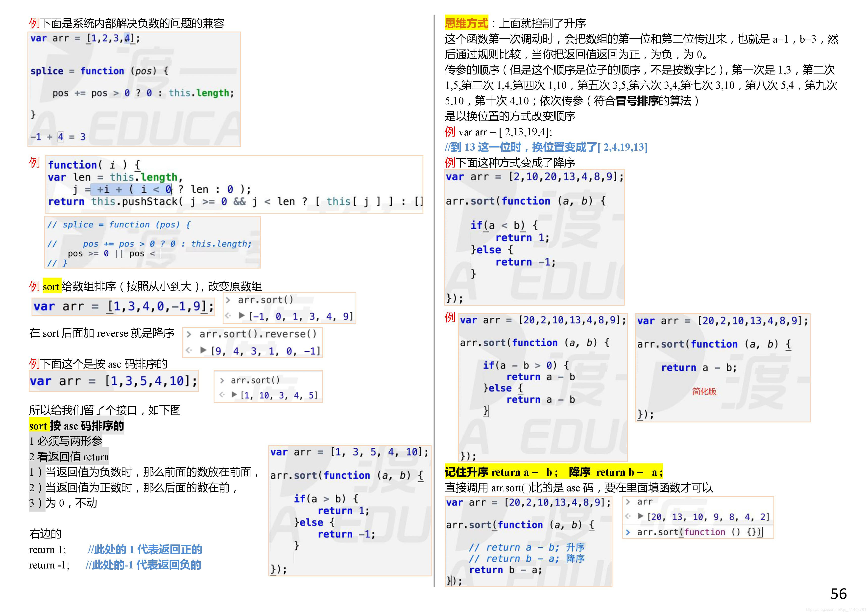Expand the [20, 13, 10, 9, 8, 4, 2] console result
The height and width of the screenshot is (614, 868).
pyautogui.click(x=641, y=516)
